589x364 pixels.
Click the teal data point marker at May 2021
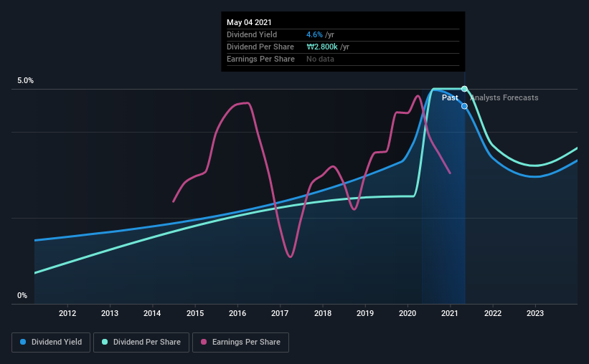(x=465, y=89)
